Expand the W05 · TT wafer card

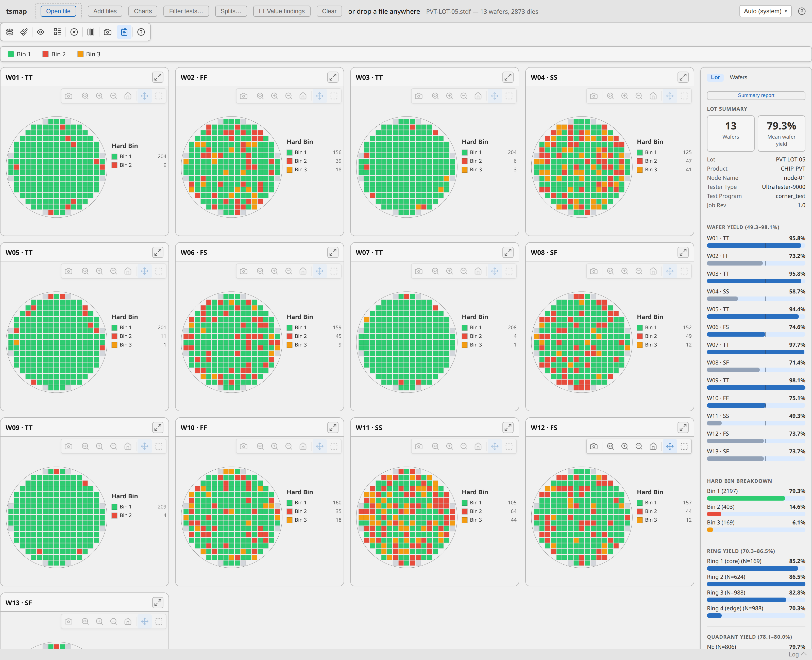pyautogui.click(x=158, y=252)
